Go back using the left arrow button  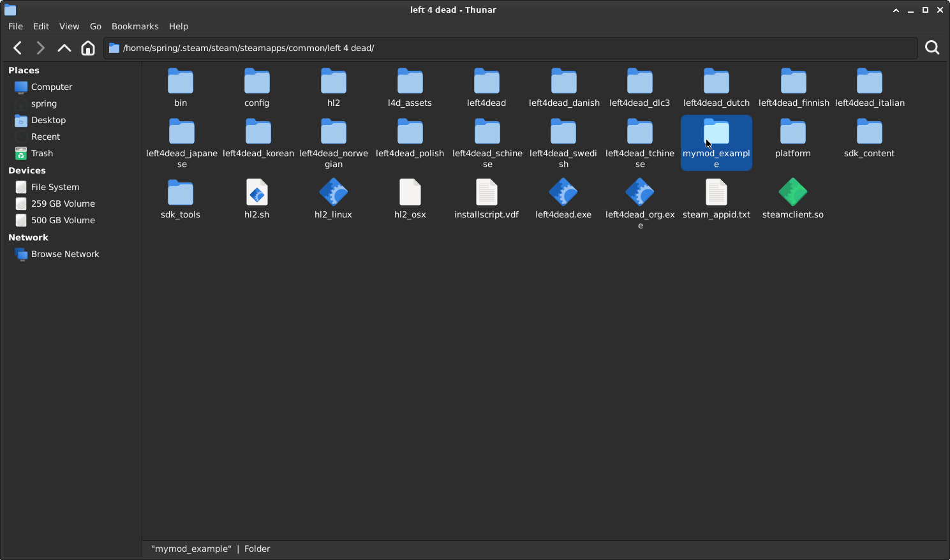pos(18,48)
